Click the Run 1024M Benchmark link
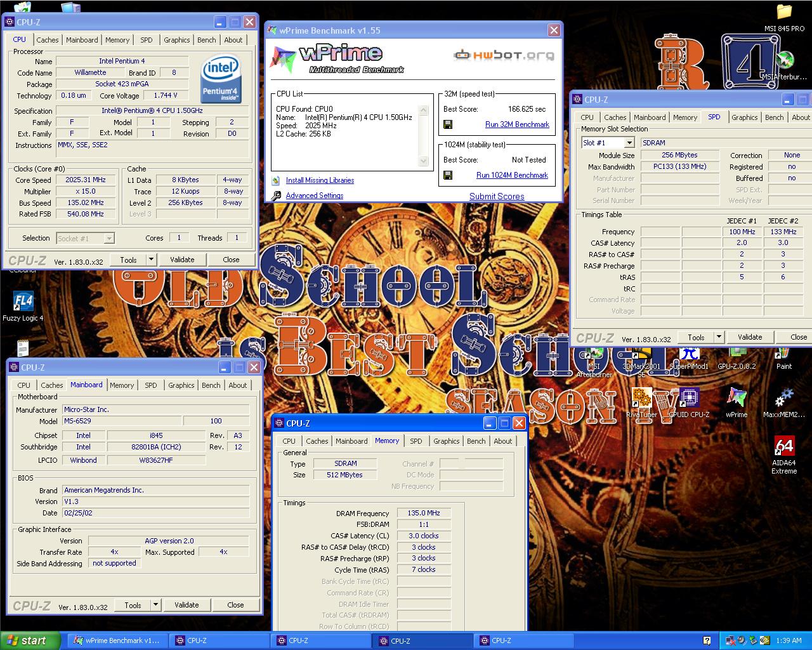 (x=512, y=175)
